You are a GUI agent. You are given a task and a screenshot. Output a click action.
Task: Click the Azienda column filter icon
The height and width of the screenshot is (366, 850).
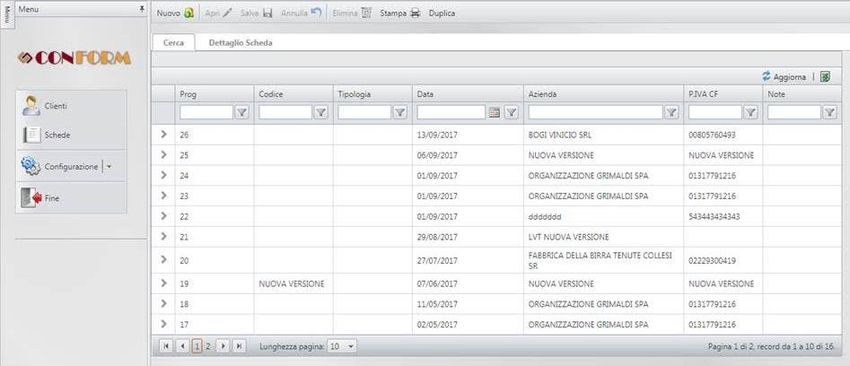[x=671, y=113]
